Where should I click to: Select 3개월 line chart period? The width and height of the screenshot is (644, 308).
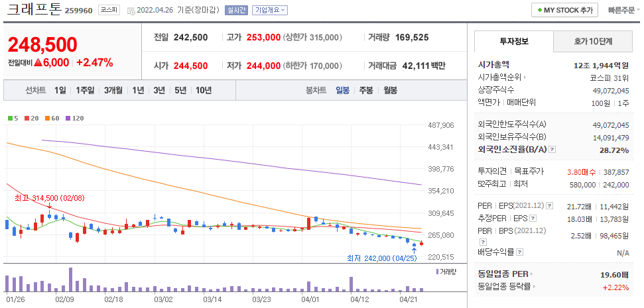[x=113, y=90]
